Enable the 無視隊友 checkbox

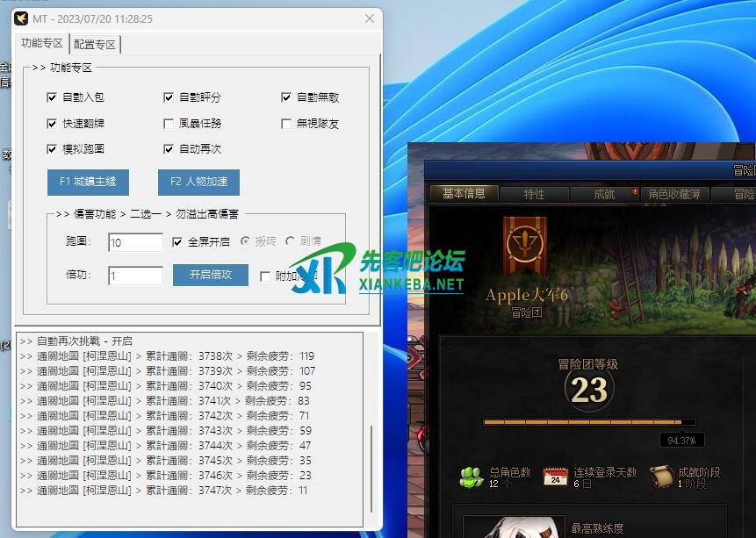click(x=286, y=124)
